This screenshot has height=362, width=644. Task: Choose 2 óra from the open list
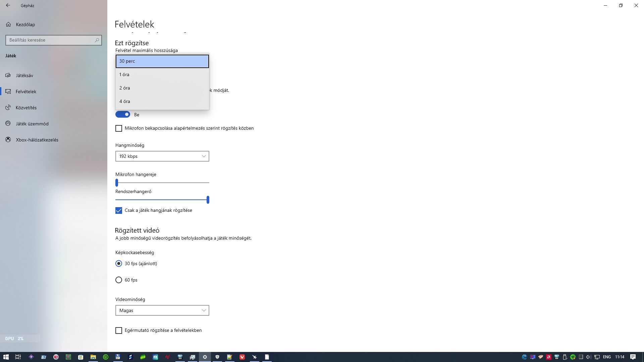pyautogui.click(x=162, y=88)
